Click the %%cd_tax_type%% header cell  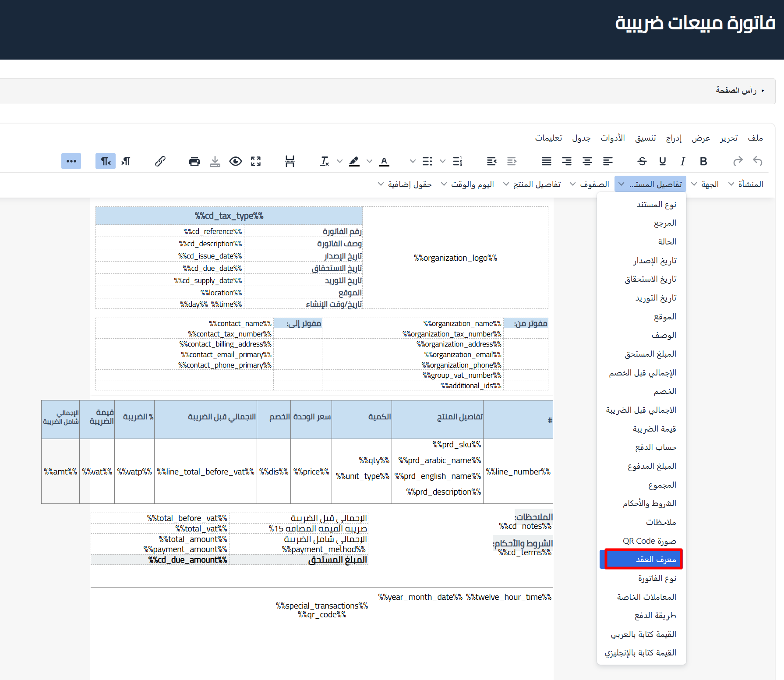[229, 216]
